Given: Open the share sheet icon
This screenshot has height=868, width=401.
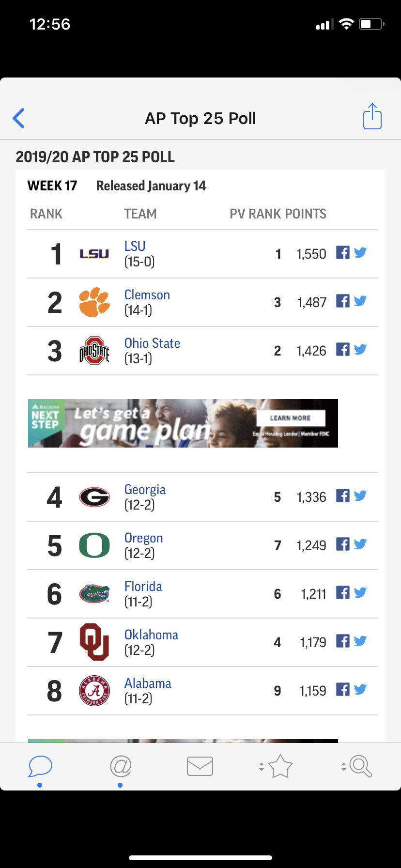Looking at the screenshot, I should 372,116.
